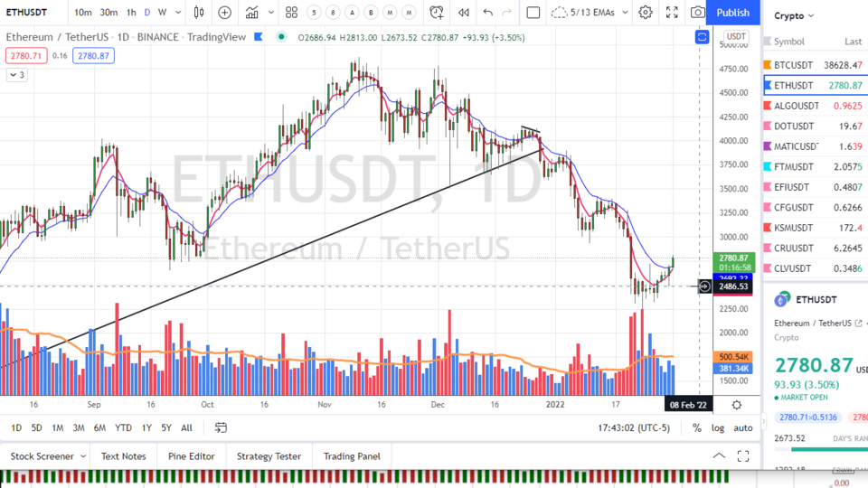Toggle the log price scale
Viewport: 868px width, 488px height.
[x=718, y=427]
